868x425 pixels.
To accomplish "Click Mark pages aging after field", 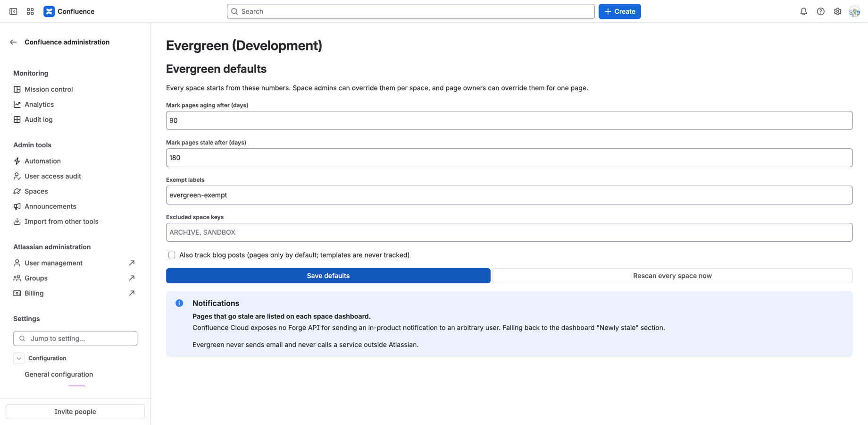I will tap(509, 120).
